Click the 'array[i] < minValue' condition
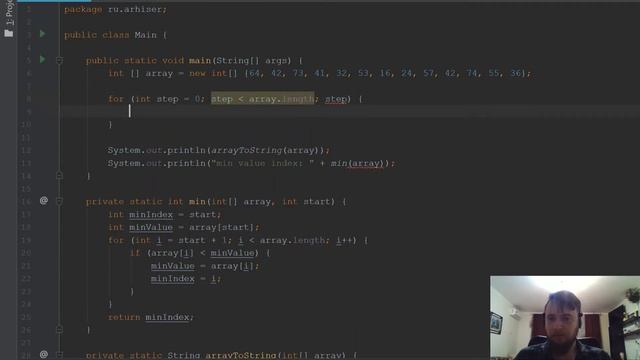 (x=202, y=253)
